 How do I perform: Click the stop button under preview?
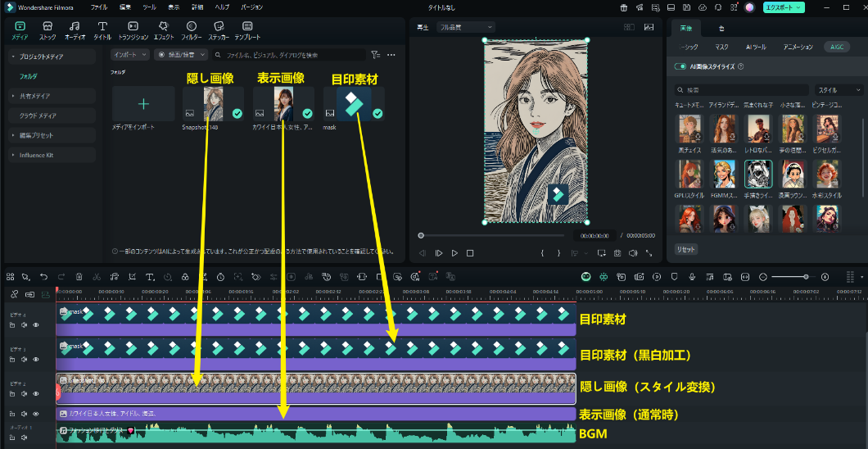[470, 253]
